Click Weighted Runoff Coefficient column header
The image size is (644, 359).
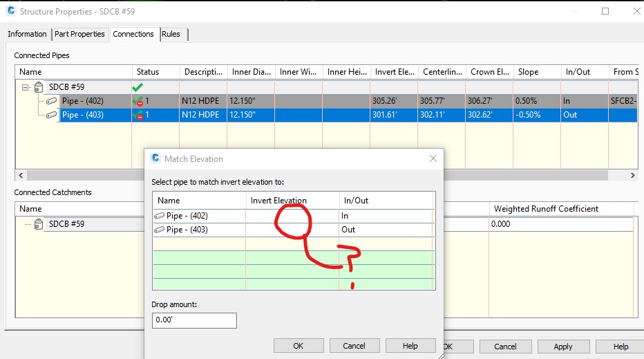pyautogui.click(x=561, y=209)
